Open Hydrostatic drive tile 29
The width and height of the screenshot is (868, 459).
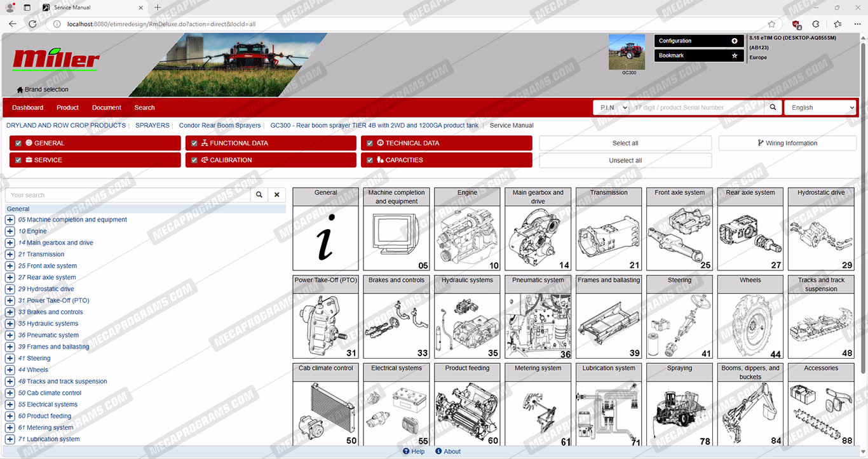[821, 229]
